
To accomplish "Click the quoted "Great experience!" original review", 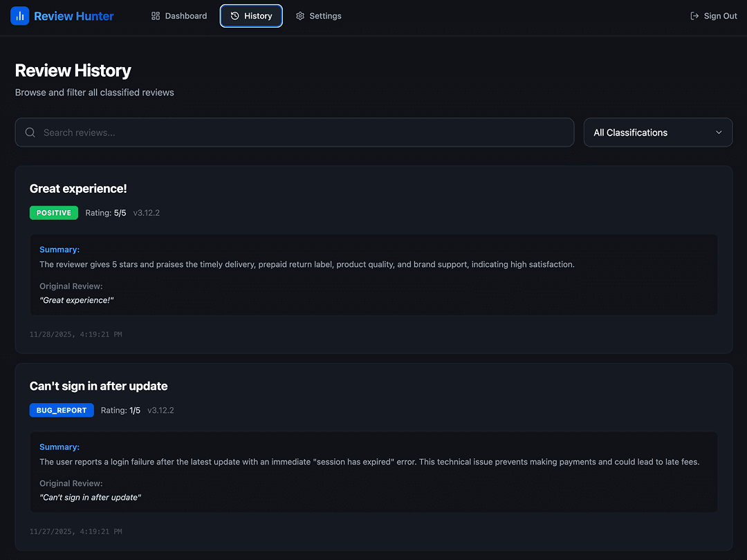I will [x=77, y=300].
